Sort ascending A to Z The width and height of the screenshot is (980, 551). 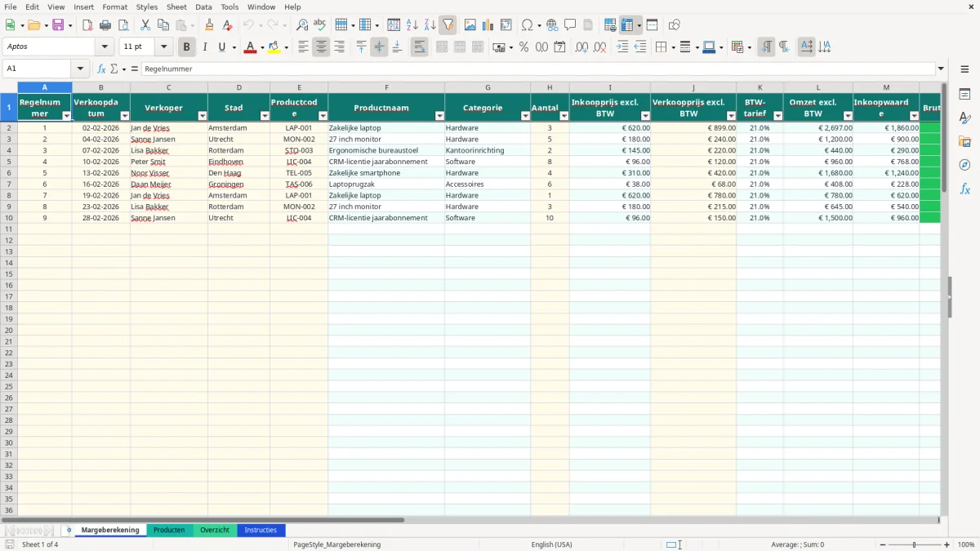(x=412, y=25)
